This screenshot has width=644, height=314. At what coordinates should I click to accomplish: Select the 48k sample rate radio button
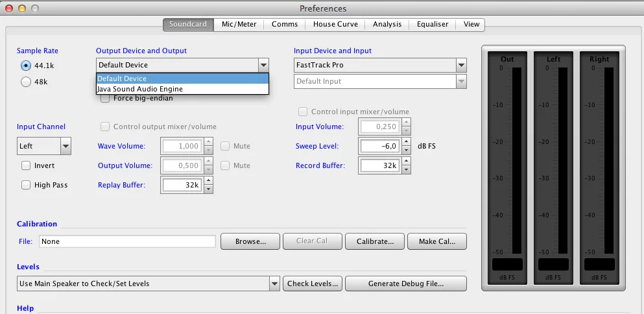[26, 82]
